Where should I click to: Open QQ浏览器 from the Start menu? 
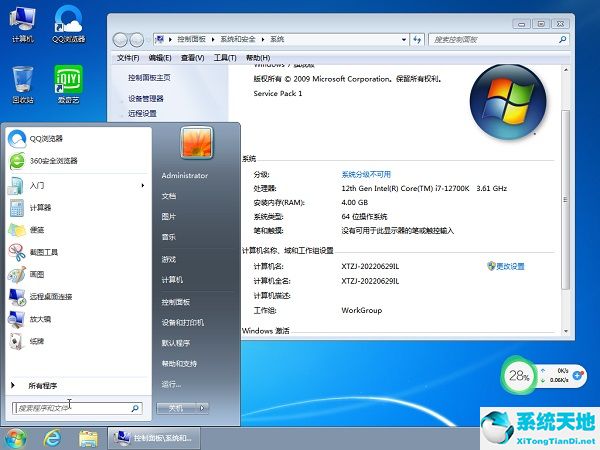pyautogui.click(x=45, y=138)
